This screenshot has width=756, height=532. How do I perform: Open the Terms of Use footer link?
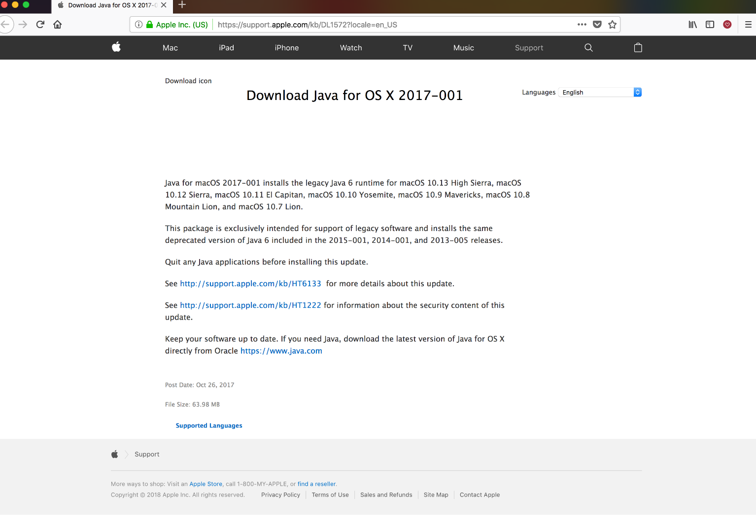click(x=330, y=495)
